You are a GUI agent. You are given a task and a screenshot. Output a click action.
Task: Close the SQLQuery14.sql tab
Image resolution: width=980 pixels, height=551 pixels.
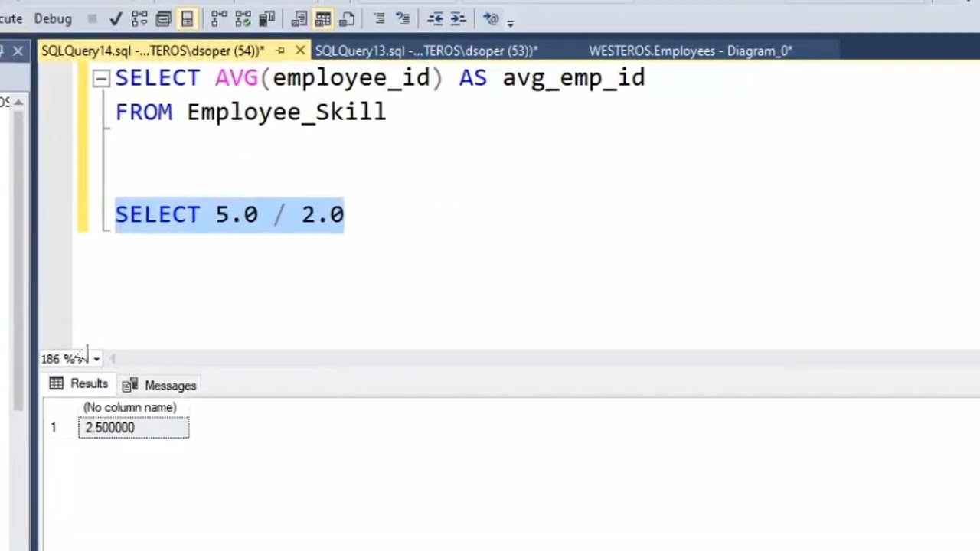pos(300,51)
